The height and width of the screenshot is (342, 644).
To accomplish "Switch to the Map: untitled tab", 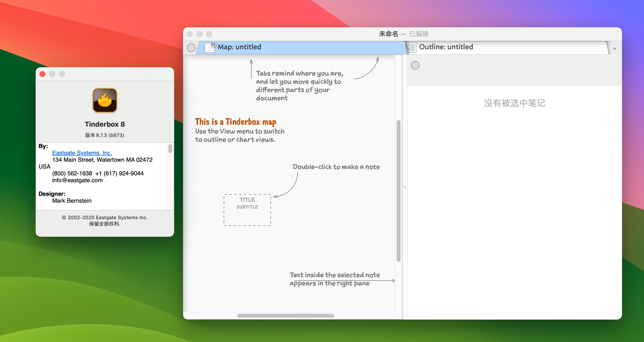I will tap(301, 47).
